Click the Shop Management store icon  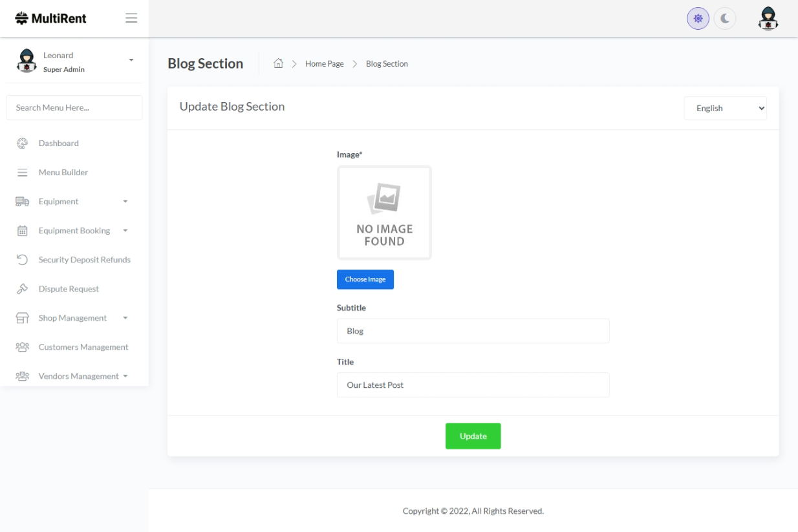22,318
